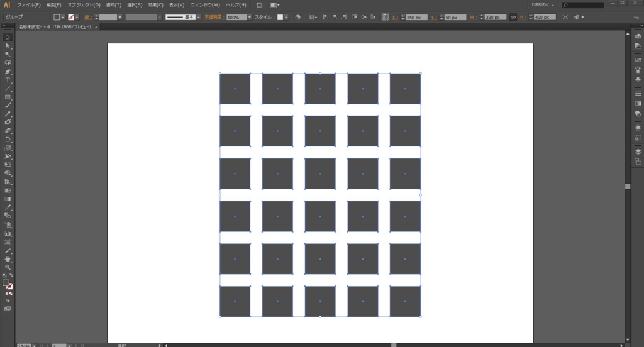Click the X coordinate label link

tap(395, 17)
